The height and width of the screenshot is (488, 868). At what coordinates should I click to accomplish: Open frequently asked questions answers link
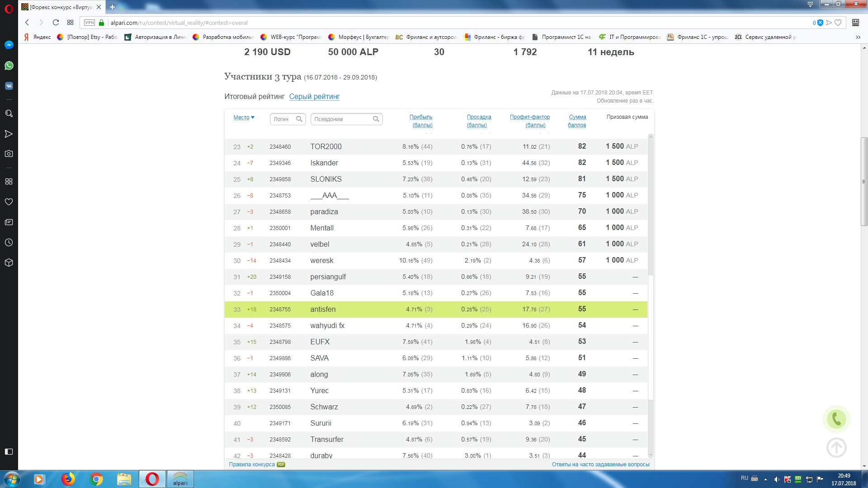pos(600,465)
